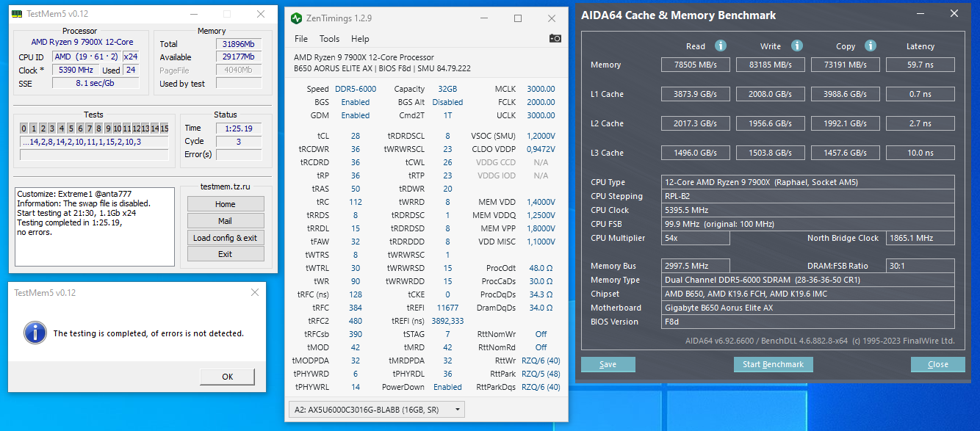The width and height of the screenshot is (980, 431).
Task: Click the ProcOdt value 48.0 Ω
Action: (541, 268)
